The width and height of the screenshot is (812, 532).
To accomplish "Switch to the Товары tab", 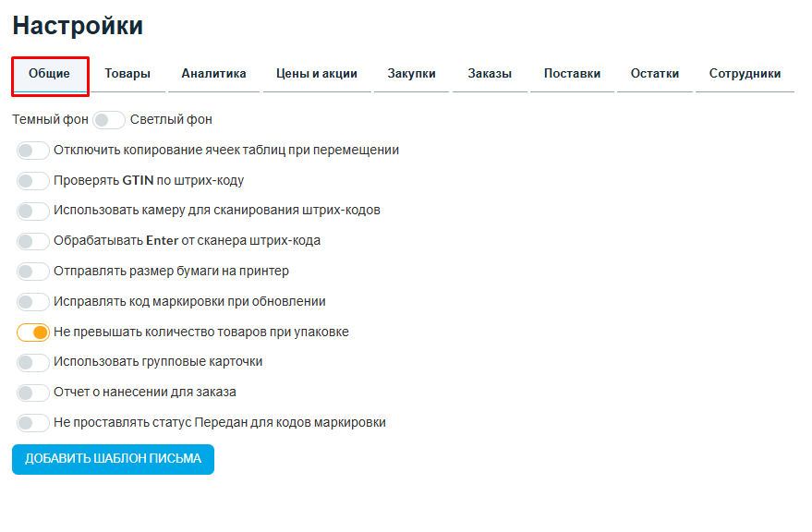I will [x=127, y=74].
